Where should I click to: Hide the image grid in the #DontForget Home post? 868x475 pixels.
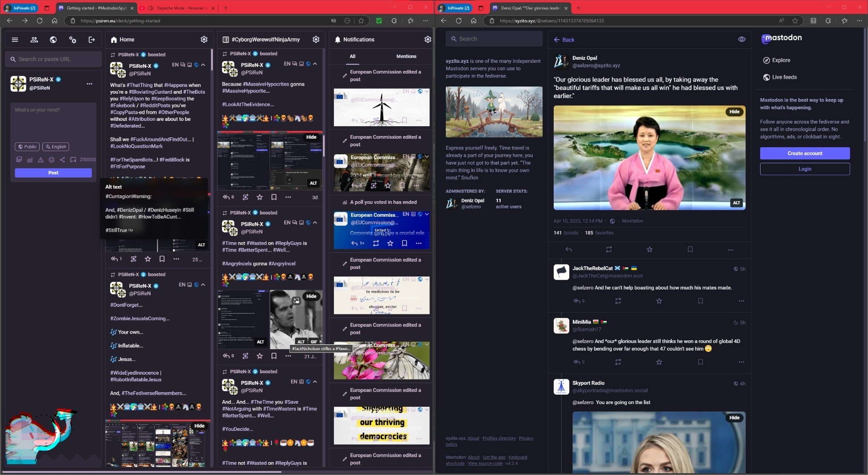point(199,426)
